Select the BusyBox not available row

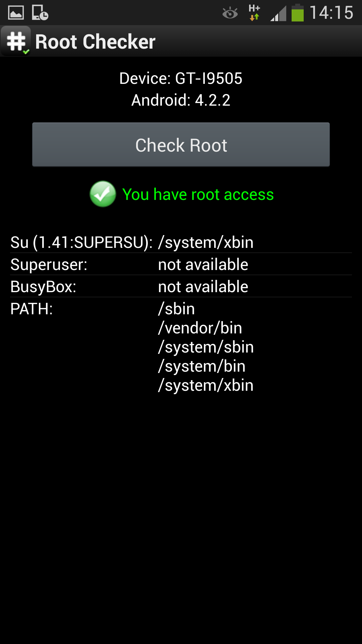click(x=181, y=286)
